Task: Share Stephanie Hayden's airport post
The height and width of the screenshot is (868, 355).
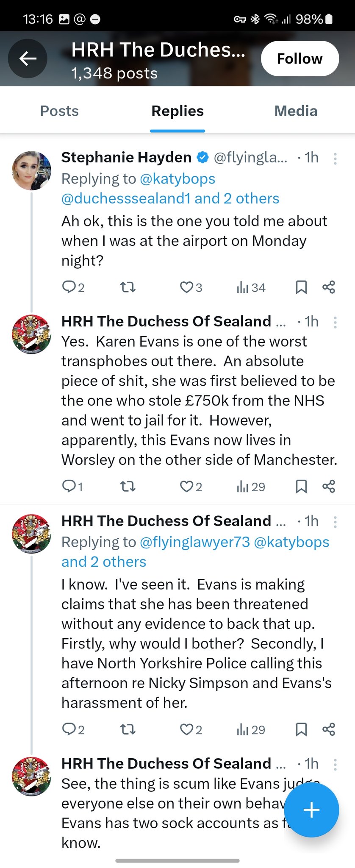Action: click(329, 287)
